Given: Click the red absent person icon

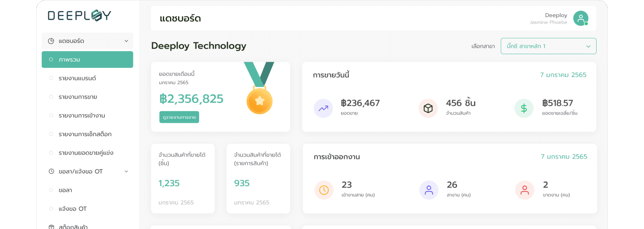Looking at the screenshot, I should 525,190.
